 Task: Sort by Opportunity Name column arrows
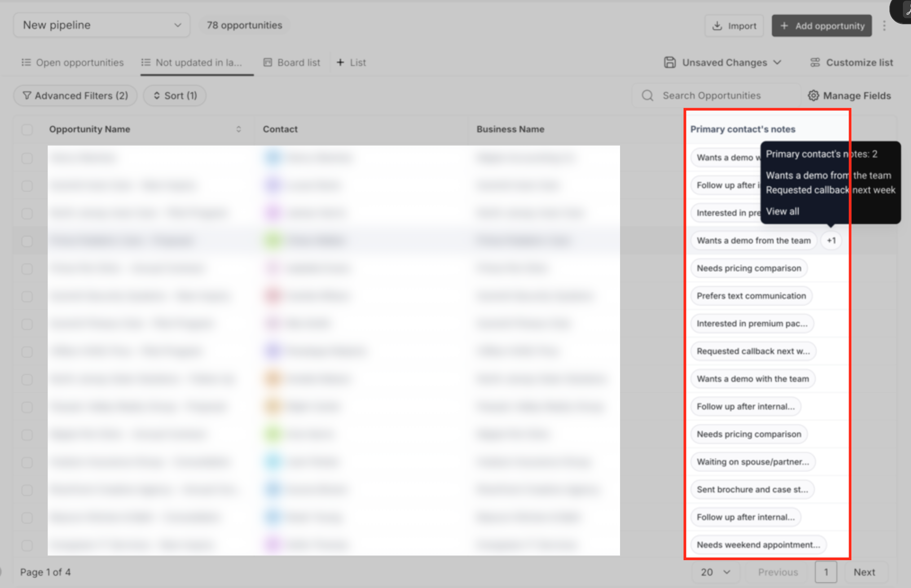238,129
